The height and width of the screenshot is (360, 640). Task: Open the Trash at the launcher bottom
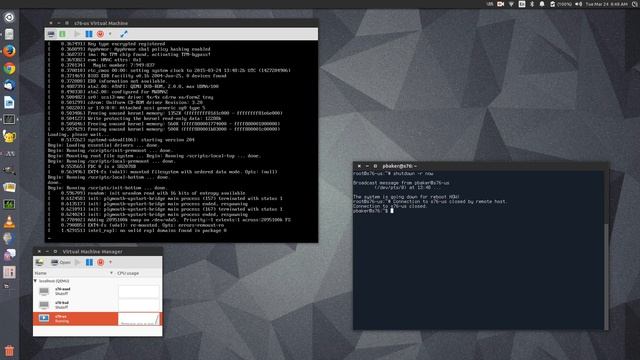click(9, 350)
